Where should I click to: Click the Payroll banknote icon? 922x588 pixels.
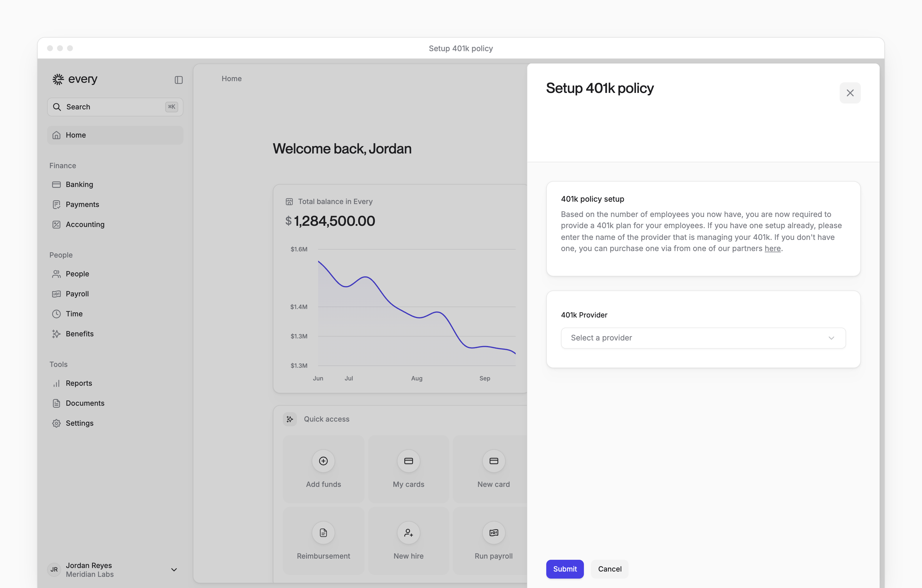(x=56, y=294)
